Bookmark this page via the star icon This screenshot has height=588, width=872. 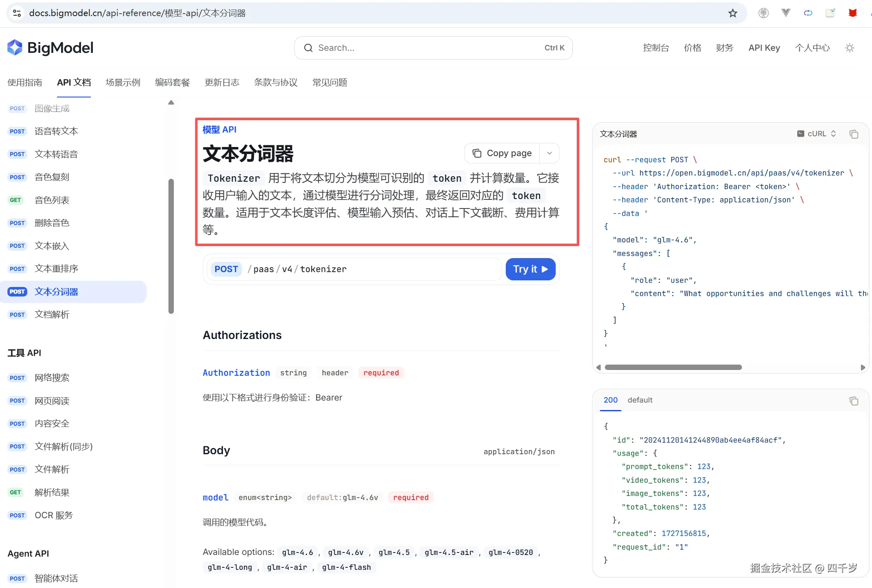coord(733,13)
